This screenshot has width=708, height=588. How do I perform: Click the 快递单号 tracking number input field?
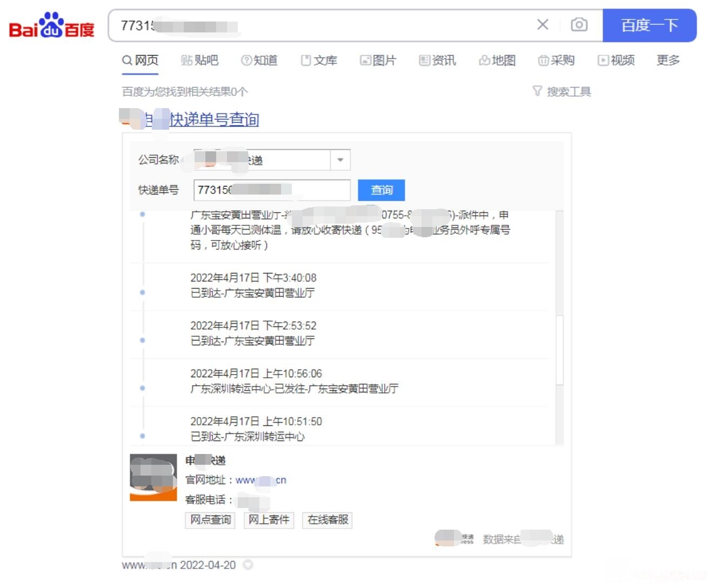pyautogui.click(x=271, y=190)
